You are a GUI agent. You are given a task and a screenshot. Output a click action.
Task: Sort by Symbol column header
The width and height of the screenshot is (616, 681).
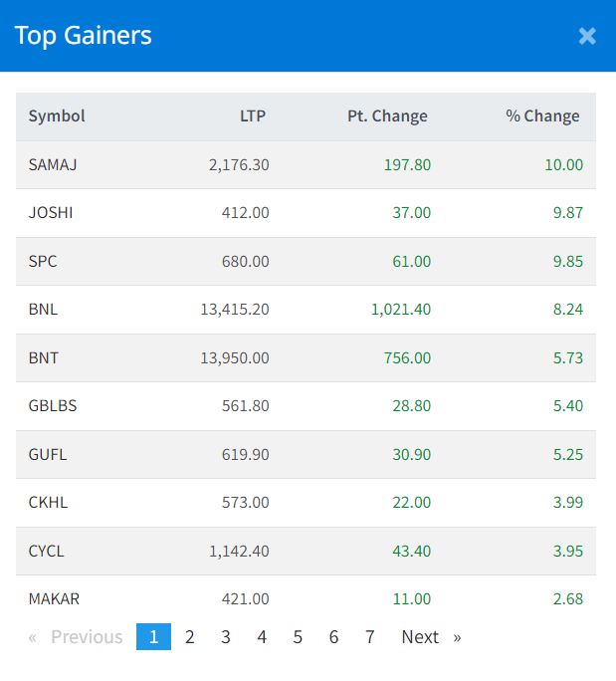(57, 116)
